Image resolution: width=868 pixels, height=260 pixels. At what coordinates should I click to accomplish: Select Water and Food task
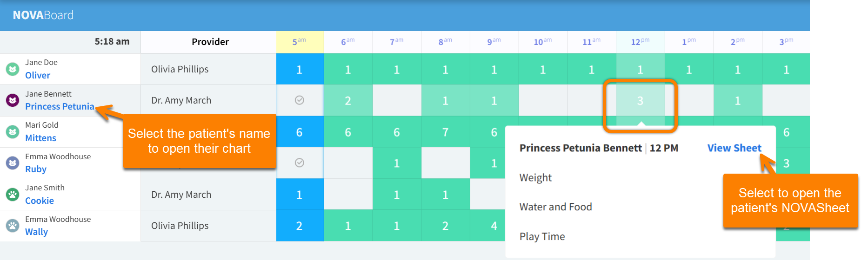[x=555, y=207]
